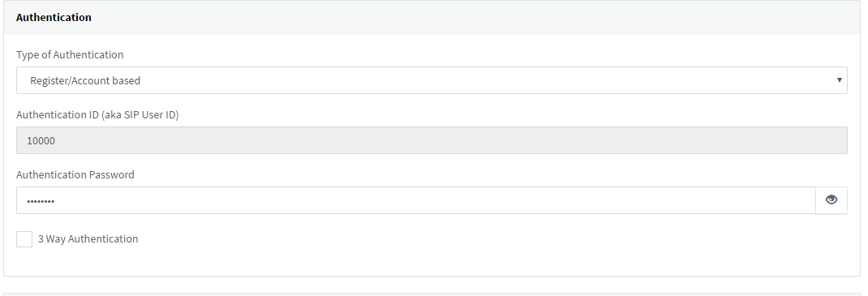The image size is (868, 296).
Task: Click the 3 Way Authentication label
Action: coord(88,239)
